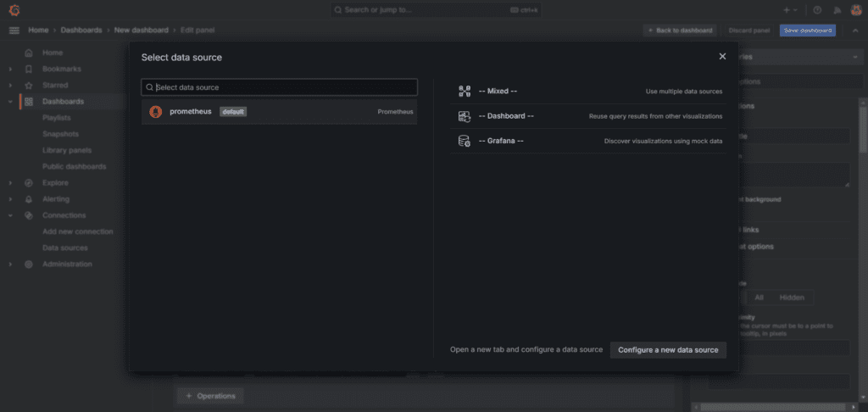Expand the Explore section arrow
868x412 pixels.
coord(10,183)
